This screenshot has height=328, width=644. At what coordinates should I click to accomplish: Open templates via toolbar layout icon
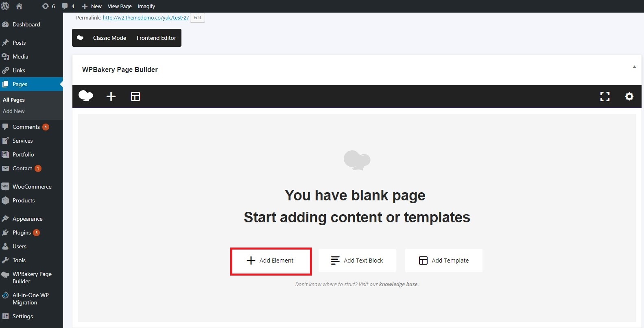135,96
